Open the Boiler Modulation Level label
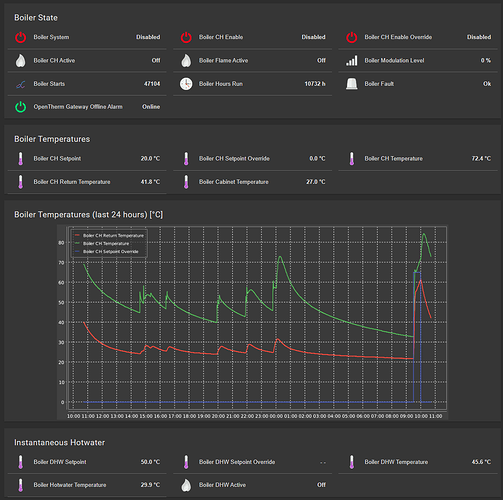The height and width of the screenshot is (500, 503). click(x=394, y=61)
